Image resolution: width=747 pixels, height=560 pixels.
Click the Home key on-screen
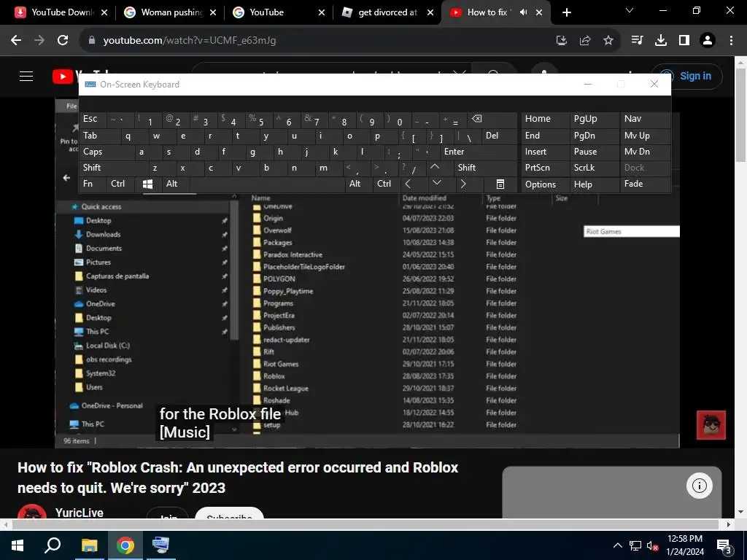point(545,120)
